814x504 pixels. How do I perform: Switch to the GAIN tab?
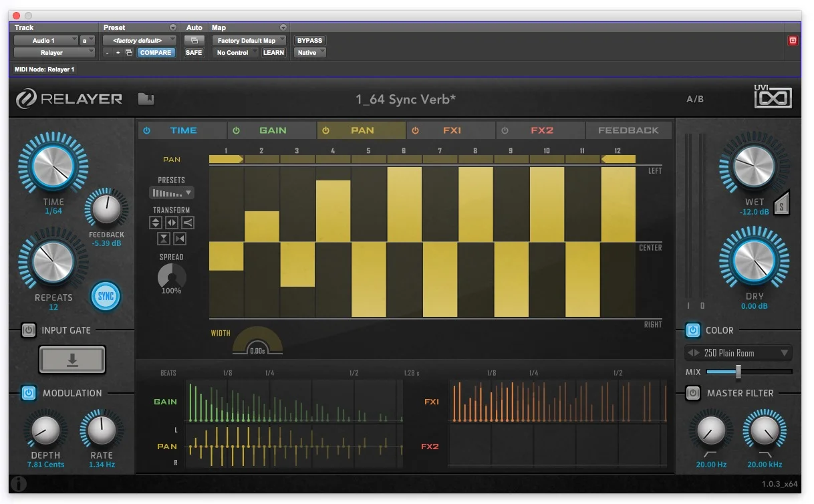[x=273, y=130]
